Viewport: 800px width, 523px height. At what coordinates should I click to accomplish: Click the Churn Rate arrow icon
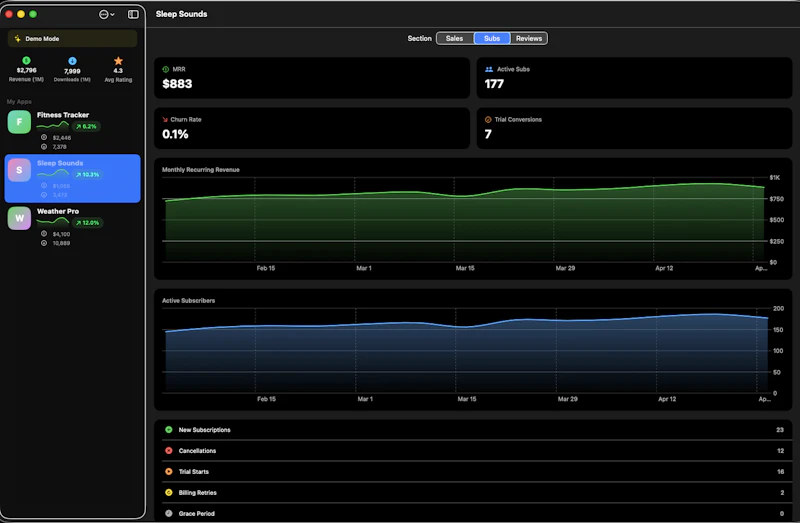[165, 119]
